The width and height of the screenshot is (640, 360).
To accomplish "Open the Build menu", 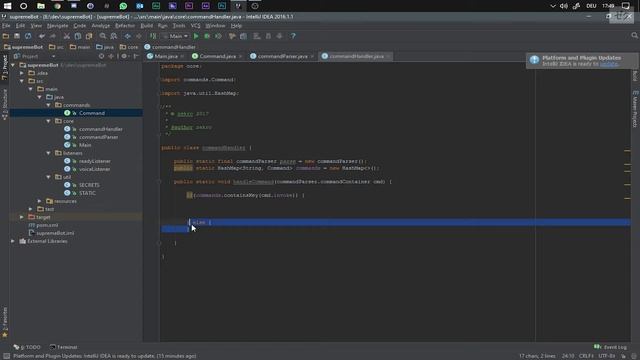I will [x=147, y=26].
